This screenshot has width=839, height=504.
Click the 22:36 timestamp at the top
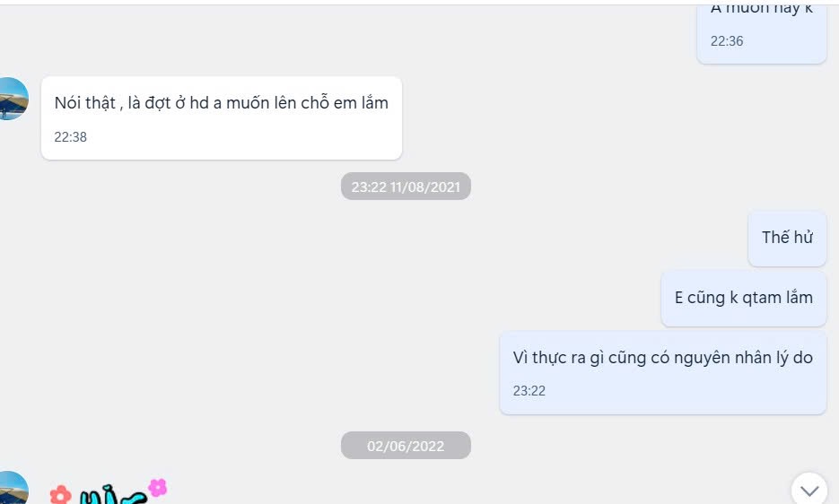click(727, 41)
